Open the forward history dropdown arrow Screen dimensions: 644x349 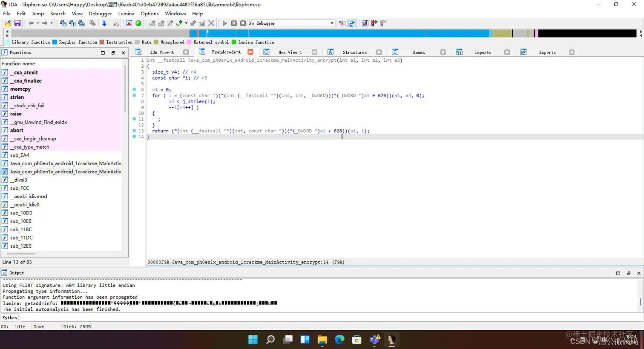coord(52,23)
